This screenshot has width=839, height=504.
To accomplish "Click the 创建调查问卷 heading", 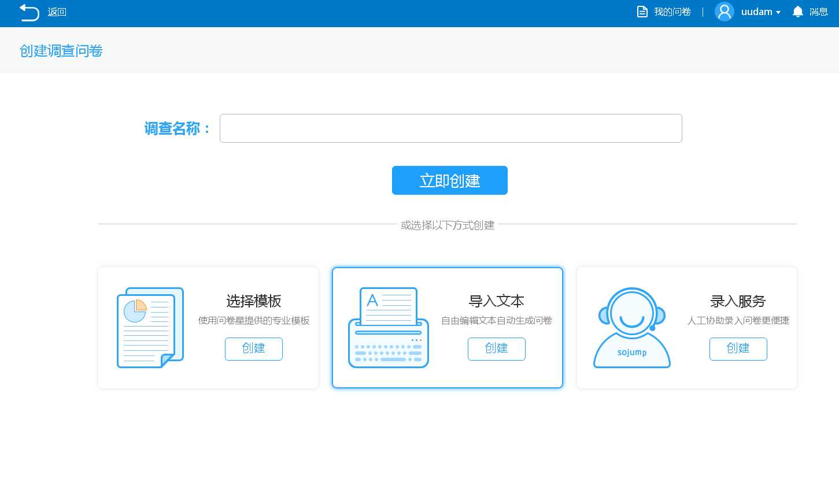I will coord(61,51).
